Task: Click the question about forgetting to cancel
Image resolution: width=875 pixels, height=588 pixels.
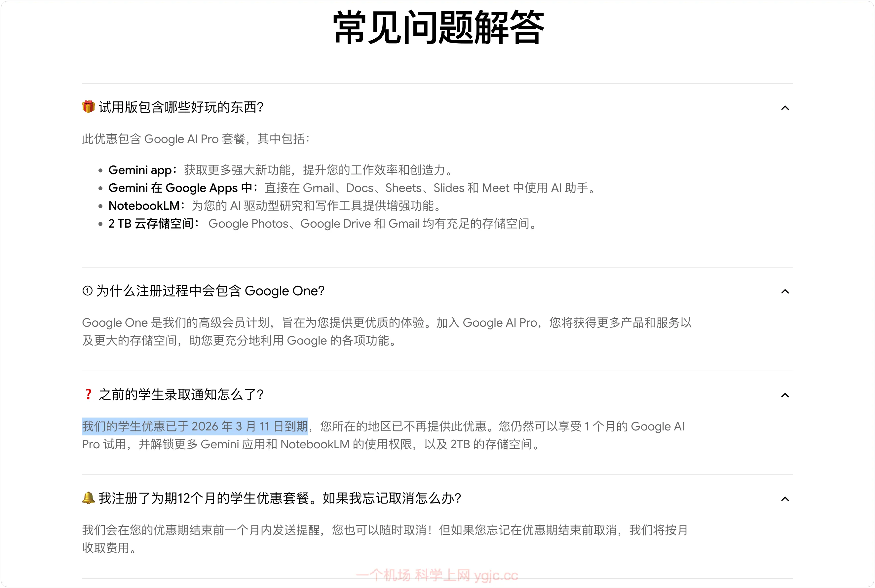Action: click(280, 498)
